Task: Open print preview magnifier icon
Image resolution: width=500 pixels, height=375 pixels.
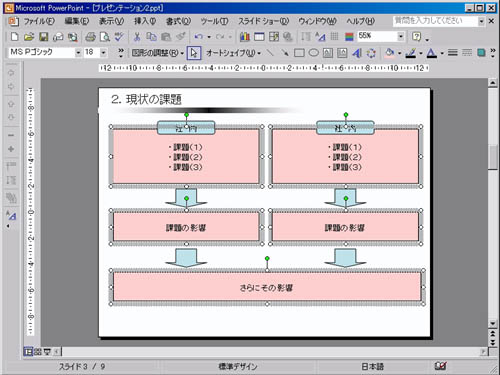Action: click(x=105, y=37)
